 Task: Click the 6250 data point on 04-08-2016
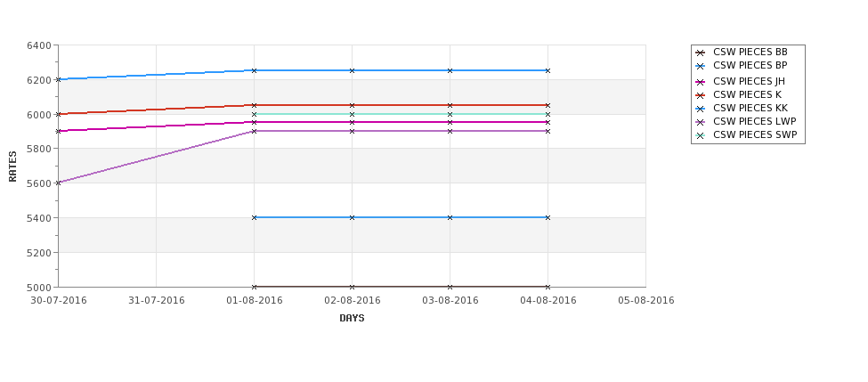[548, 71]
